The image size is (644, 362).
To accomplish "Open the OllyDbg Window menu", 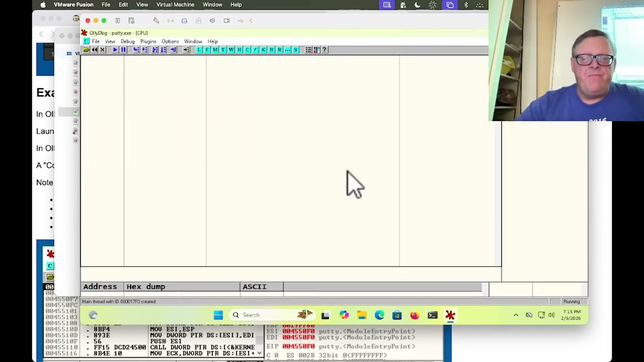I will pos(193,41).
